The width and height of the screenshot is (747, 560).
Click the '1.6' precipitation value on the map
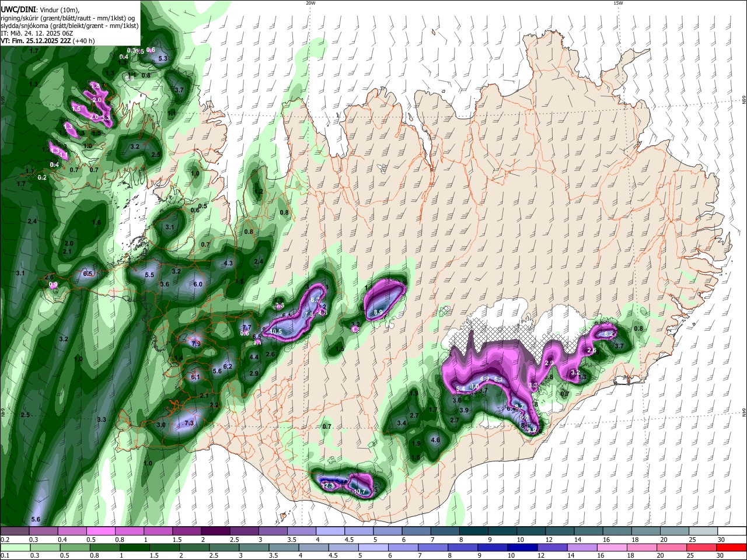point(96,222)
